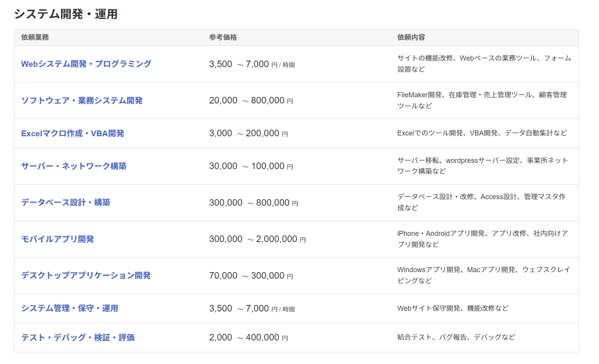Select the price 300,000 ~ 2,000,000 円
This screenshot has width=599, height=364.
point(257,239)
